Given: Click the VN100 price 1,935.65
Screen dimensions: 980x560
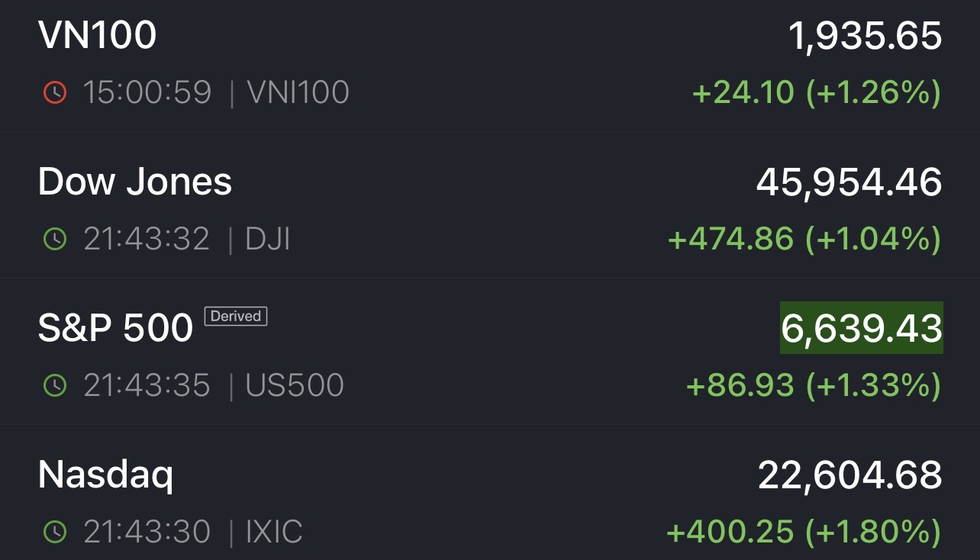Looking at the screenshot, I should coord(866,35).
